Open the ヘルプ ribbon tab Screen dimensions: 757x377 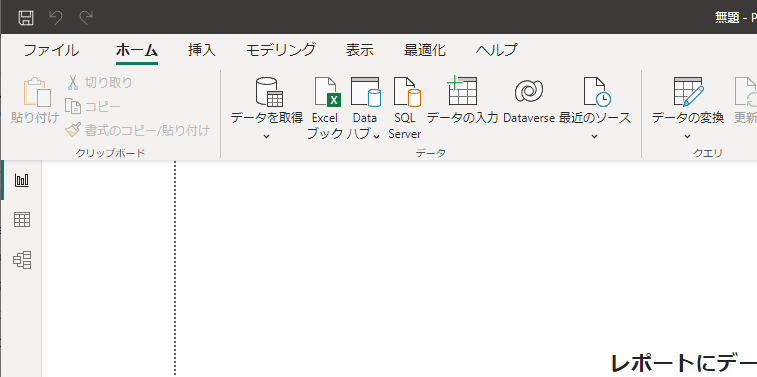[497, 50]
